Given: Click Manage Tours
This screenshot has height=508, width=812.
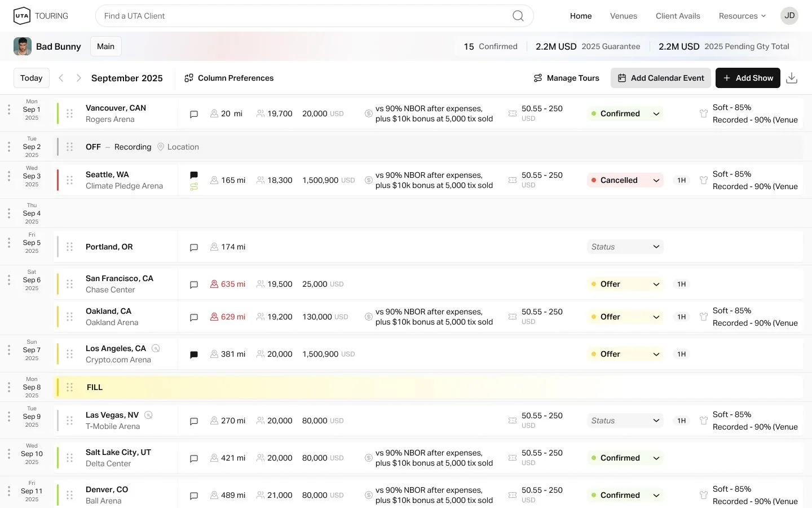Looking at the screenshot, I should tap(566, 78).
